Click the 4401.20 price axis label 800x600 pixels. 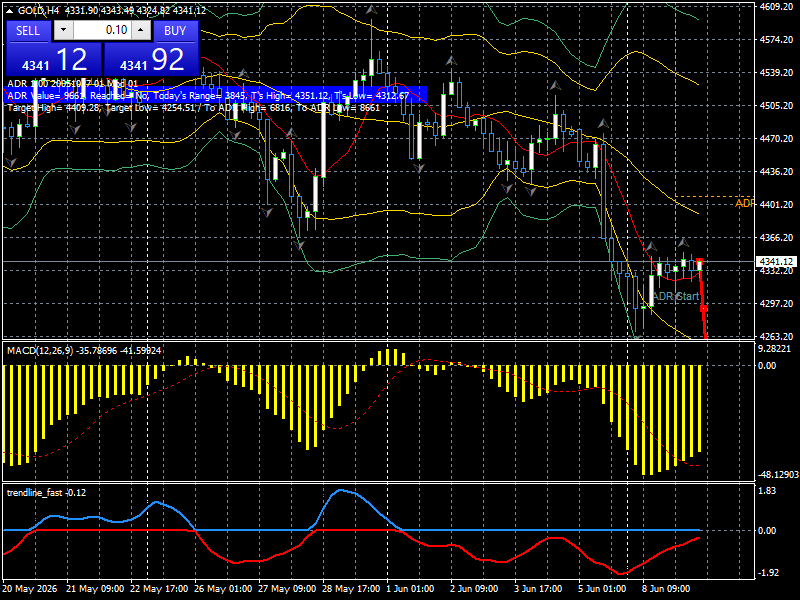[x=776, y=205]
